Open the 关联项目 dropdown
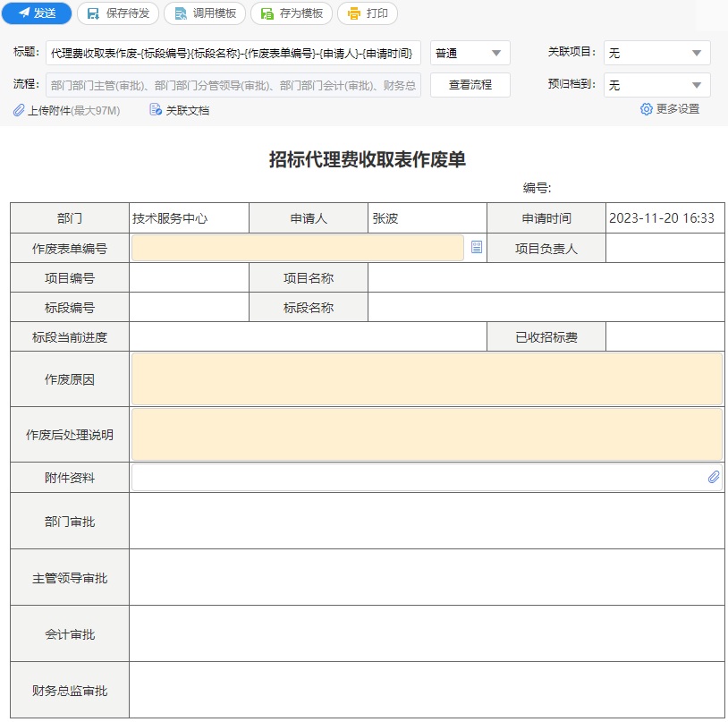 657,53
